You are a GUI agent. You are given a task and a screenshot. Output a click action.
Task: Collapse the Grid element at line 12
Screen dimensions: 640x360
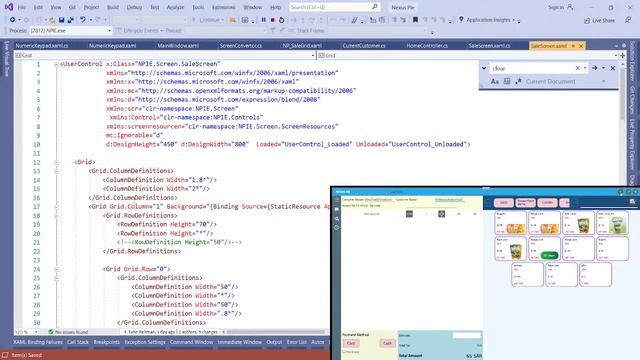pyautogui.click(x=56, y=162)
